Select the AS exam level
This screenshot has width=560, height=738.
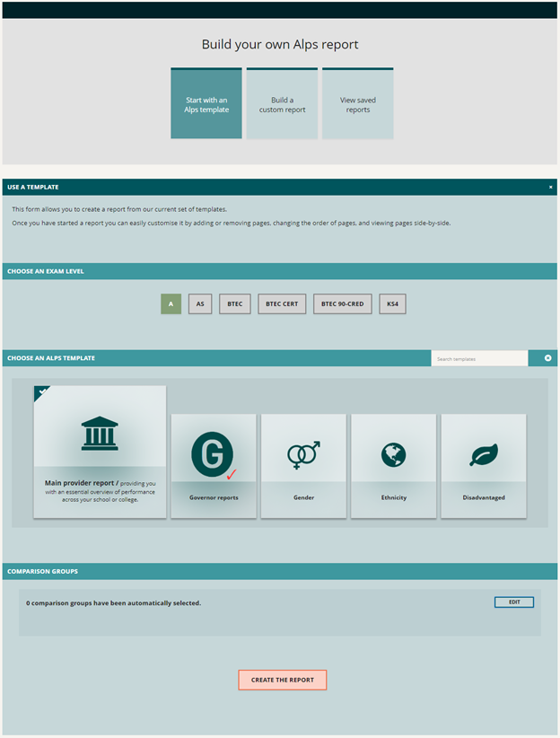pos(200,304)
